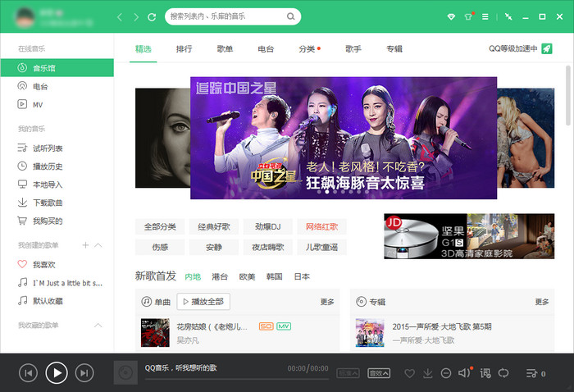Open the 音效 sound effect dropdown
The image size is (574, 392).
pos(379,373)
